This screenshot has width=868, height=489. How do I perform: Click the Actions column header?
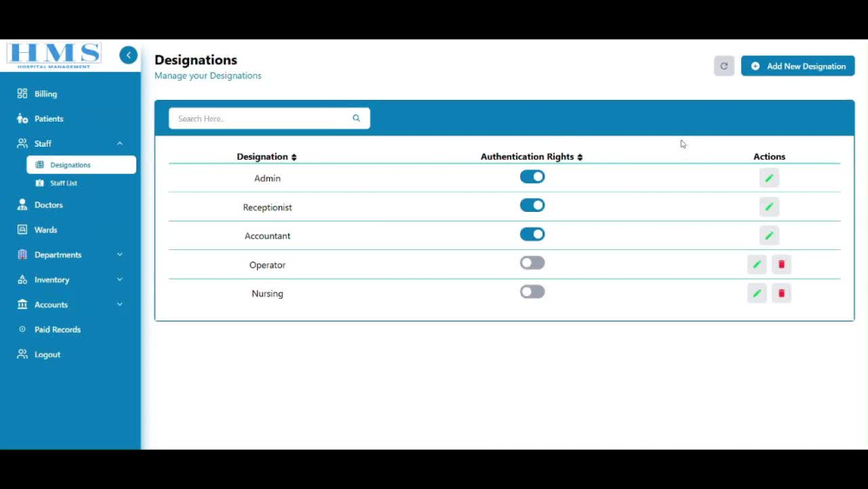click(769, 156)
